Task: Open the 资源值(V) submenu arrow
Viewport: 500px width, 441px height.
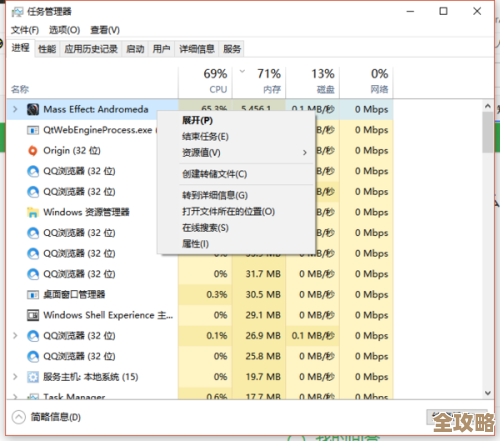Action: click(304, 153)
